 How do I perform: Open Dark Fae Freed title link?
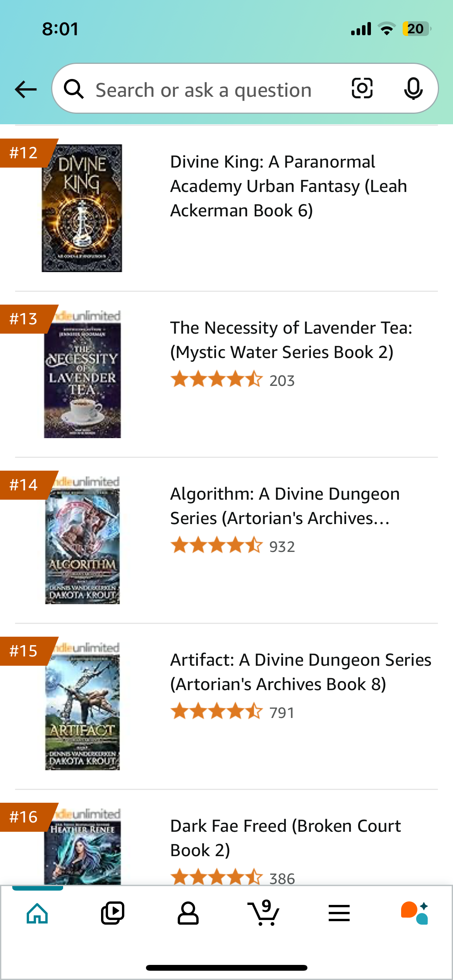tap(285, 838)
